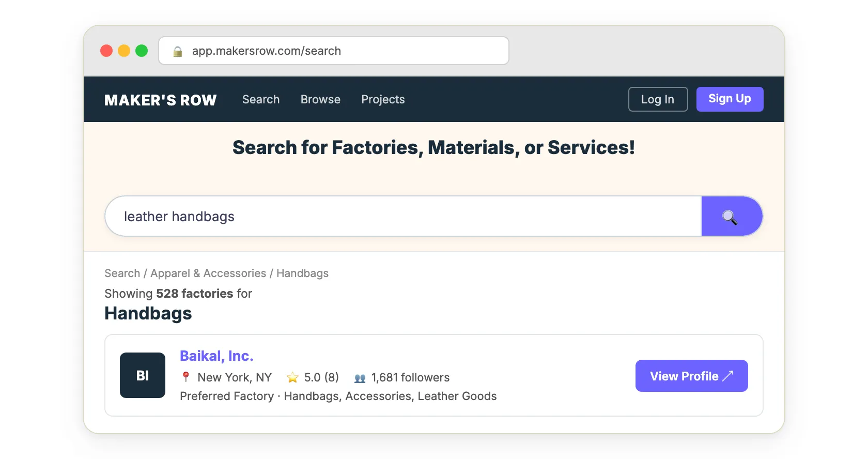The width and height of the screenshot is (868, 459).
Task: Click the followers people icon
Action: point(360,378)
